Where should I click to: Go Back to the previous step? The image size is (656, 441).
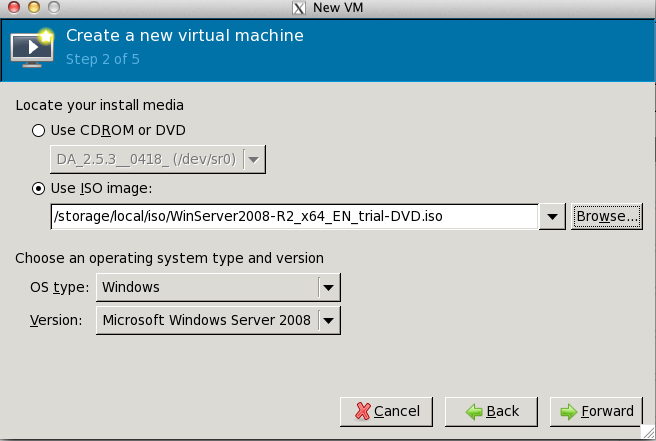point(491,412)
